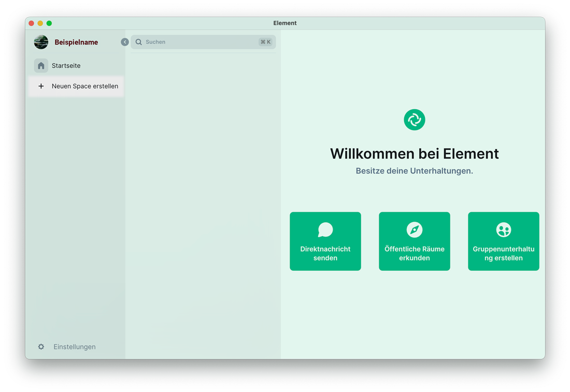
Task: Choose Neuen Space erstellen
Action: pyautogui.click(x=85, y=86)
